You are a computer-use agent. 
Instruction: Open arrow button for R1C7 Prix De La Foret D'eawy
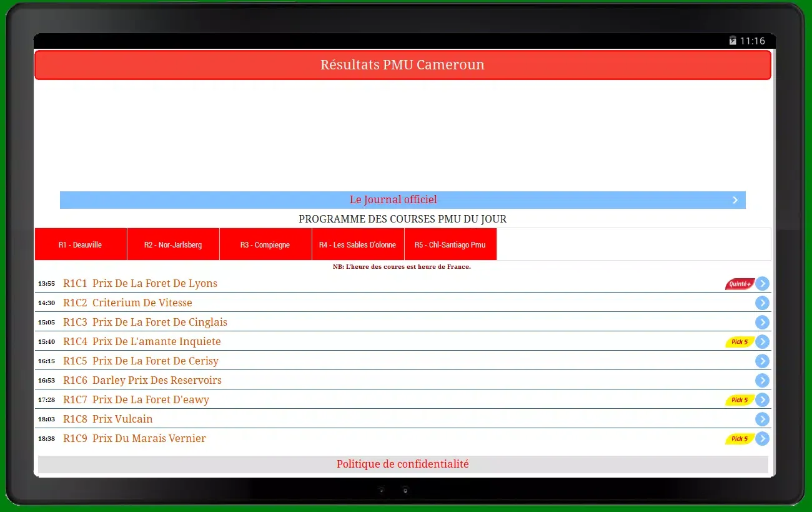point(762,400)
